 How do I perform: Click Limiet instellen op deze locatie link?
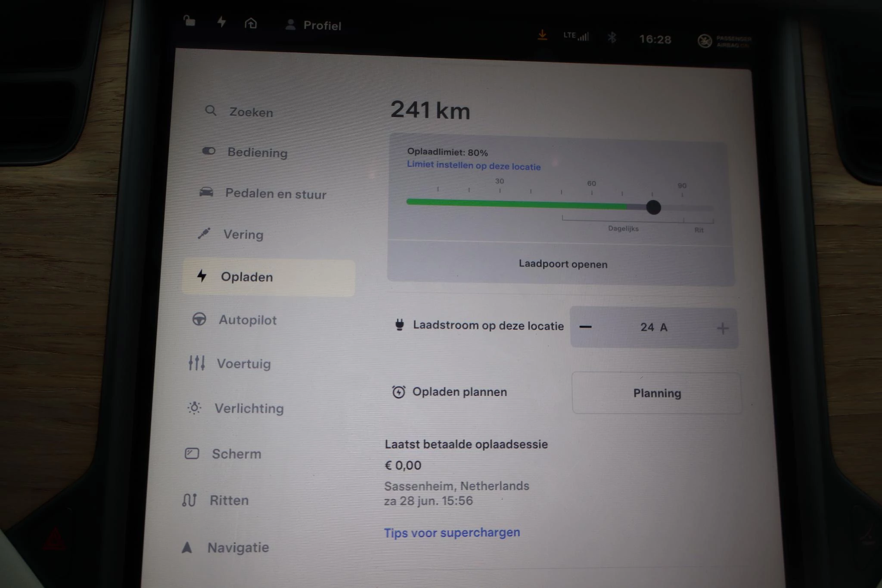tap(474, 166)
